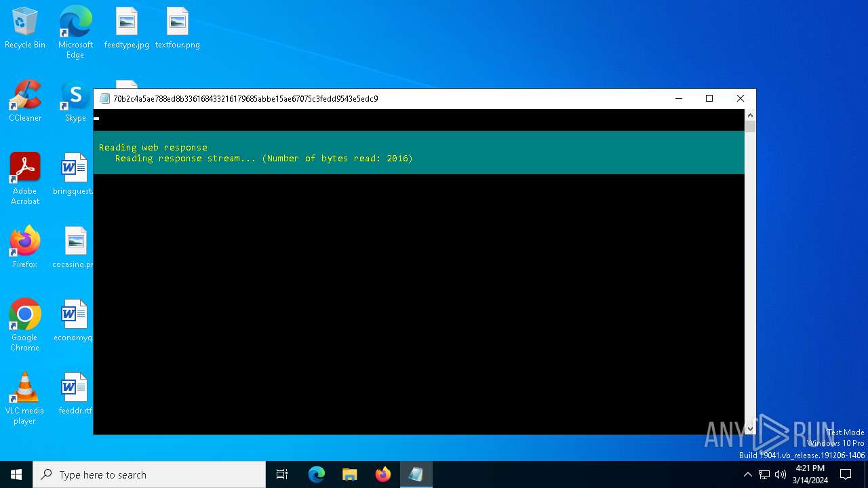The width and height of the screenshot is (868, 488).
Task: Open the Edge icon in the taskbar
Action: click(x=317, y=474)
